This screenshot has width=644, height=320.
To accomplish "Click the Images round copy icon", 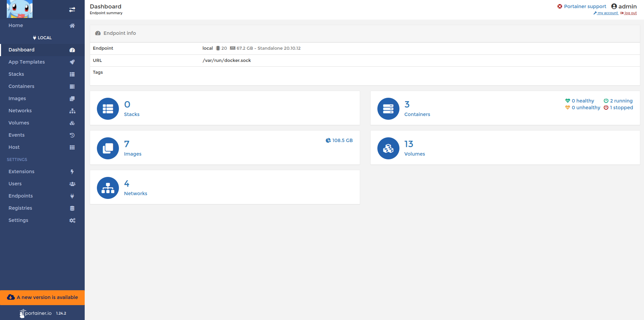I will point(108,148).
